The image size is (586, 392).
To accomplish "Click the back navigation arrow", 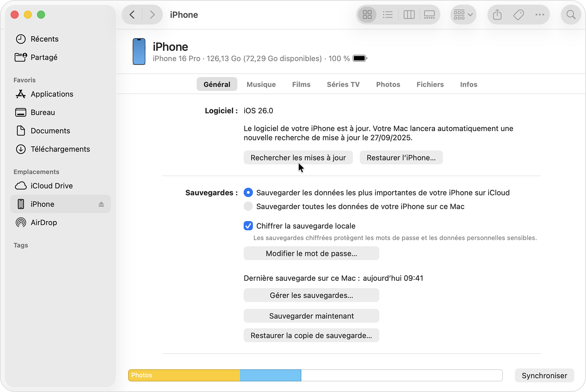I will (x=132, y=15).
